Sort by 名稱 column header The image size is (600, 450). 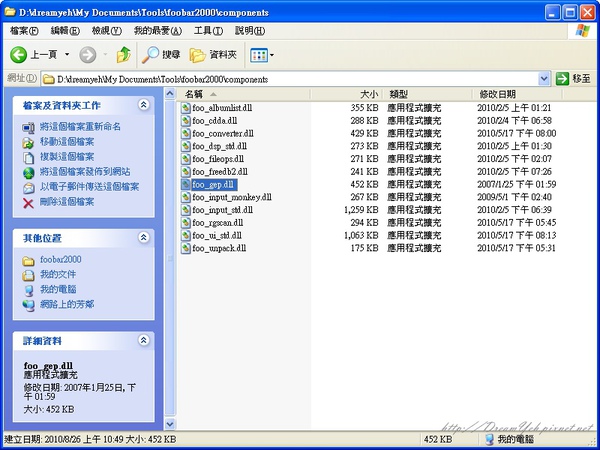point(243,94)
